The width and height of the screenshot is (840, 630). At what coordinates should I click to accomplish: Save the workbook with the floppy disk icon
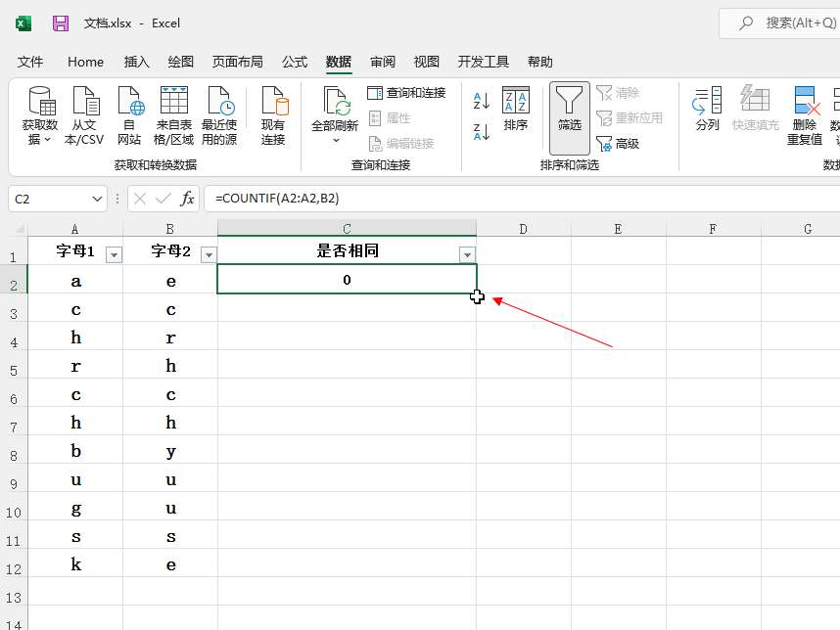(61, 23)
